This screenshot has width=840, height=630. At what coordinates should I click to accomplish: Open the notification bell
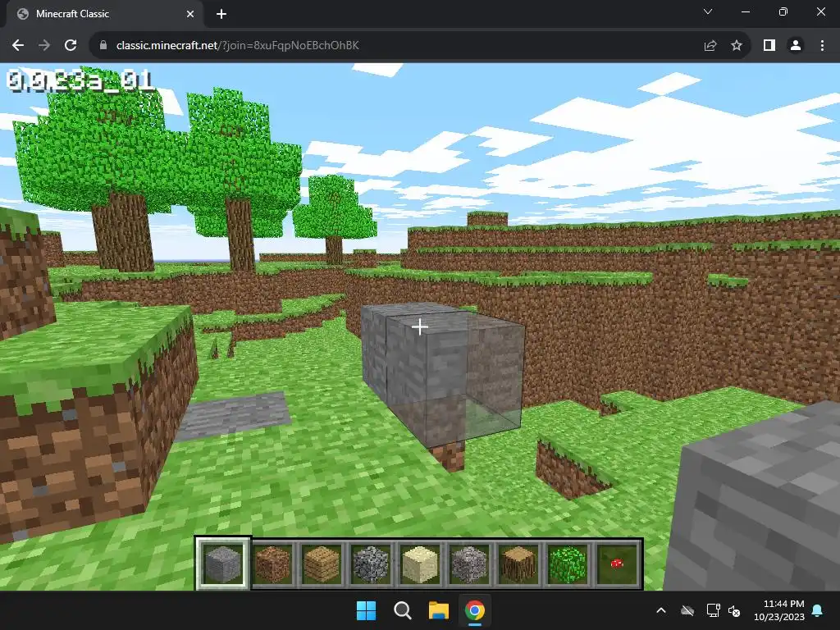(818, 610)
